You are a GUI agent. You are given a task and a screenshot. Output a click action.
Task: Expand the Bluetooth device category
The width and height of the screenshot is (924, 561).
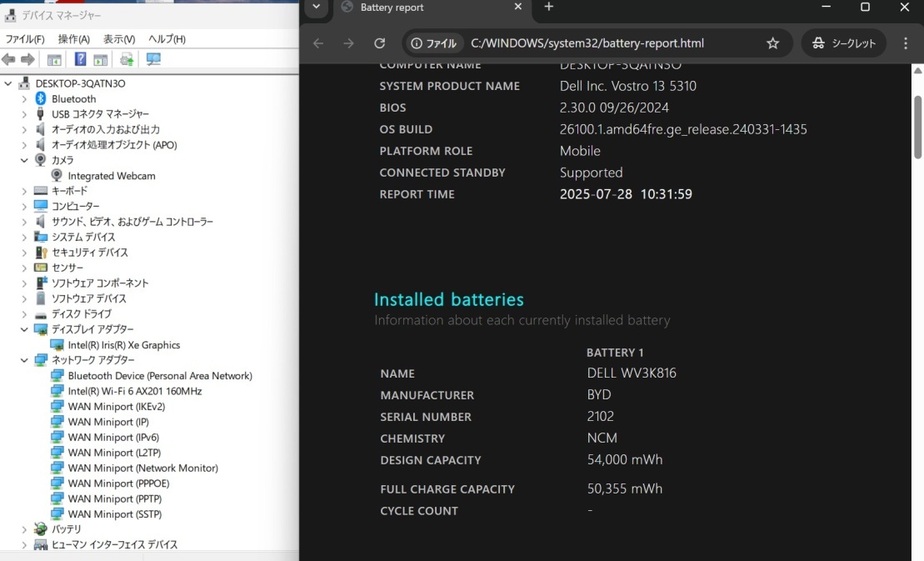24,99
